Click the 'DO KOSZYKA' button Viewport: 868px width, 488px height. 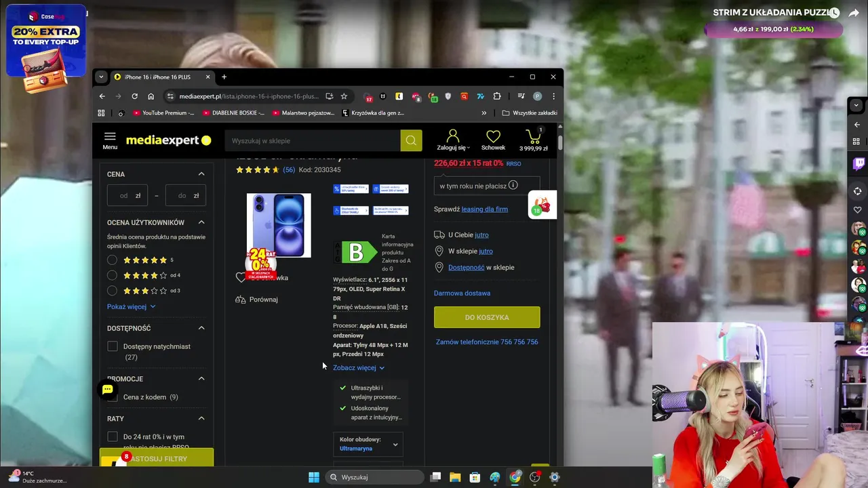pos(487,317)
